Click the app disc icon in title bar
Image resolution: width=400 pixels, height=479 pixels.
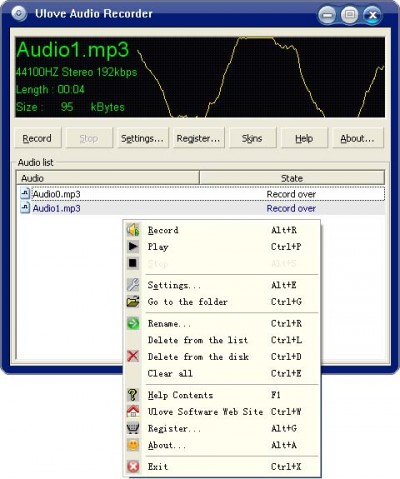coord(19,13)
